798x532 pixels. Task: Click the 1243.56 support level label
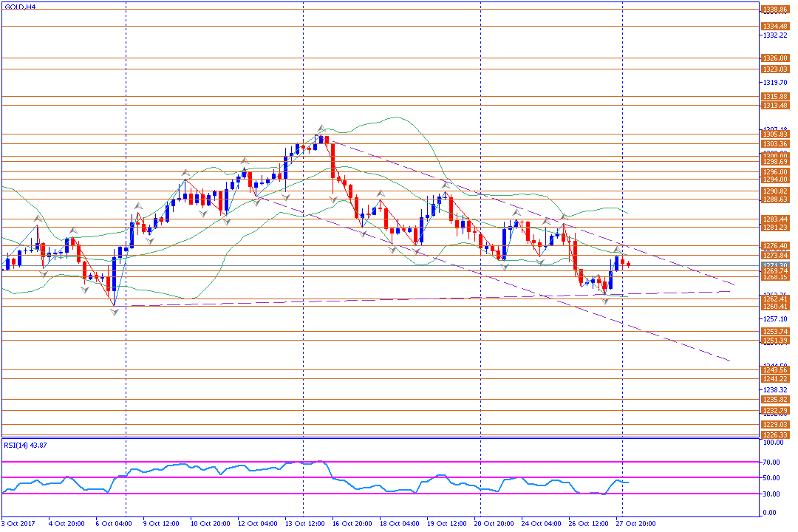pyautogui.click(x=775, y=370)
